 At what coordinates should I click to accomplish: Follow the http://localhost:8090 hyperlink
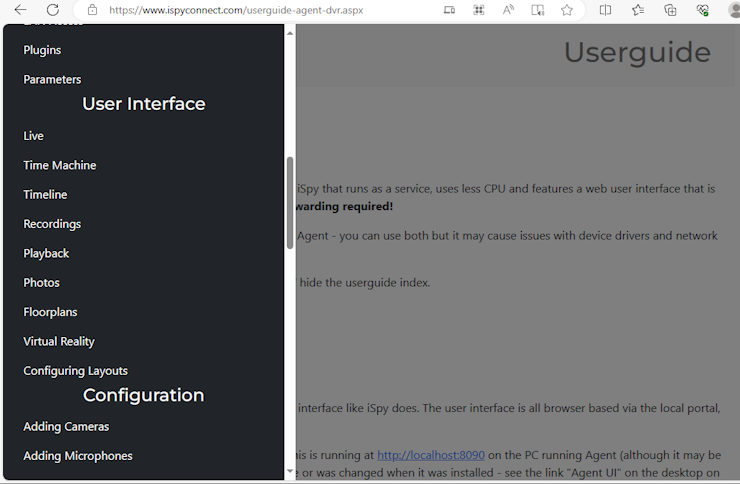[431, 455]
